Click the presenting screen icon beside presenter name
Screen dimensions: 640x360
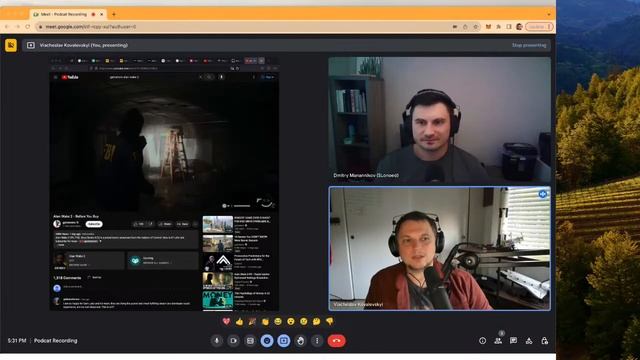(31, 45)
